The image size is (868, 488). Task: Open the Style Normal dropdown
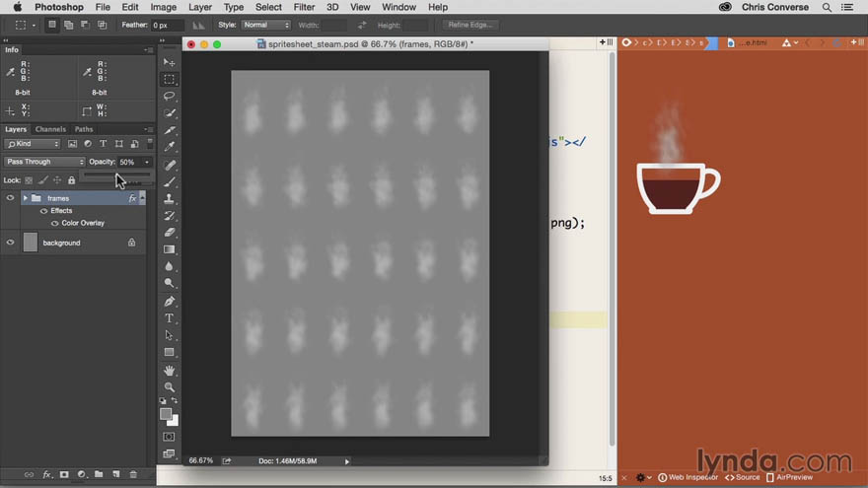pyautogui.click(x=265, y=25)
